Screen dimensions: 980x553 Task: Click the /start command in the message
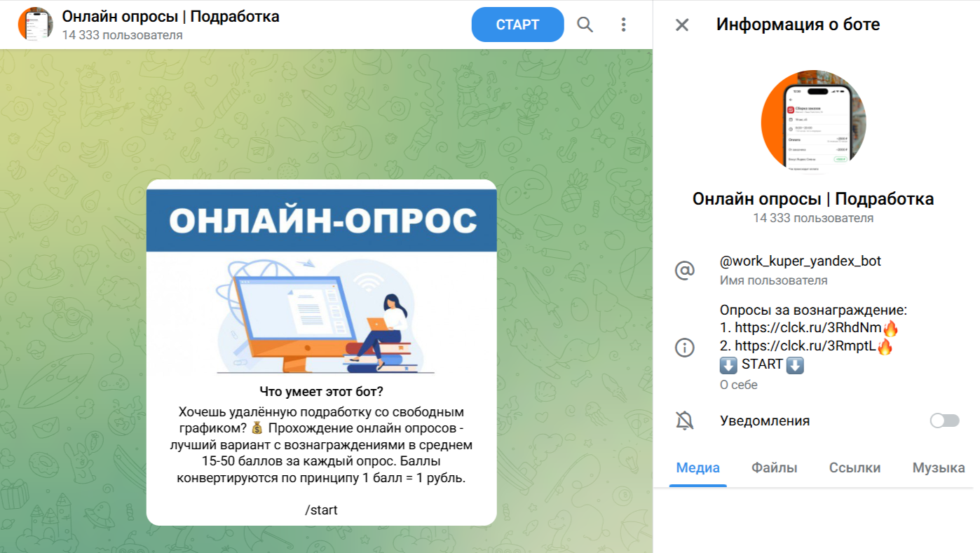point(321,510)
